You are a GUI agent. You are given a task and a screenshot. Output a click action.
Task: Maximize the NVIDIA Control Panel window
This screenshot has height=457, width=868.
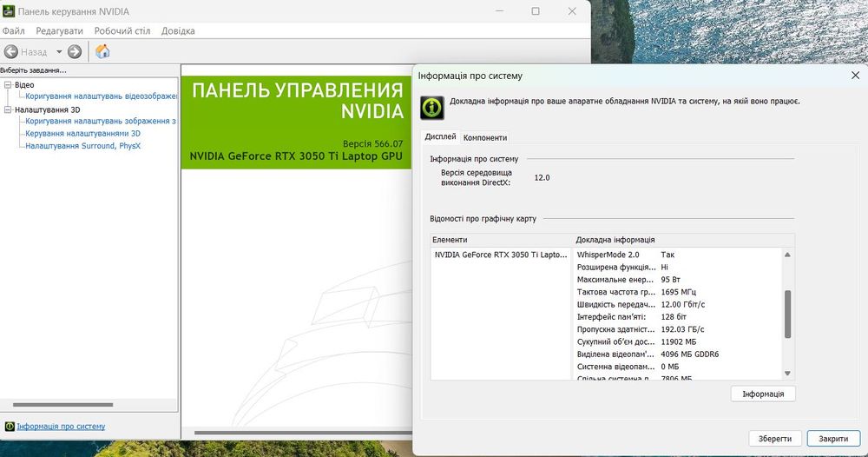point(536,11)
